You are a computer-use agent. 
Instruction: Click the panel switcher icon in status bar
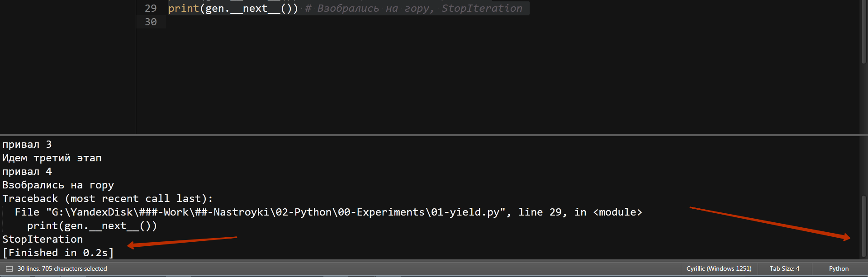(x=9, y=269)
